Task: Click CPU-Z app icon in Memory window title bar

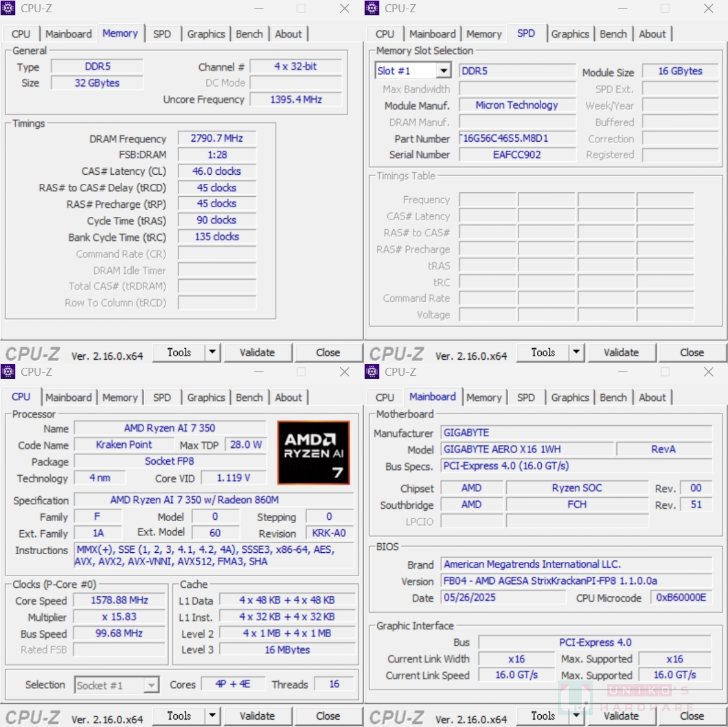Action: 7,8
